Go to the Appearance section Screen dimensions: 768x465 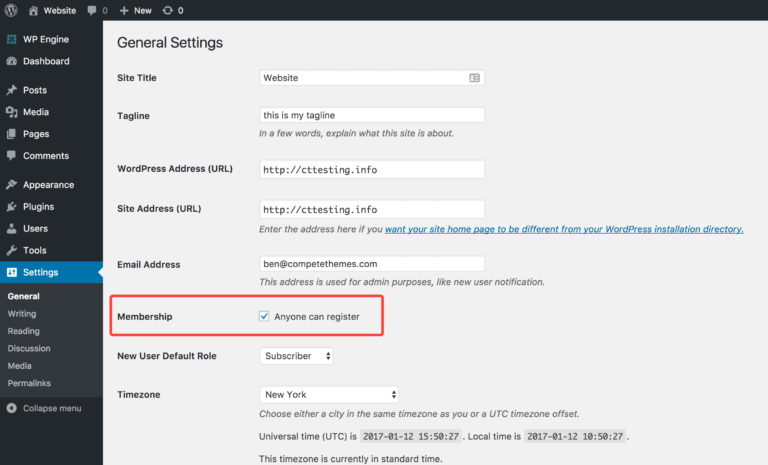[x=48, y=185]
